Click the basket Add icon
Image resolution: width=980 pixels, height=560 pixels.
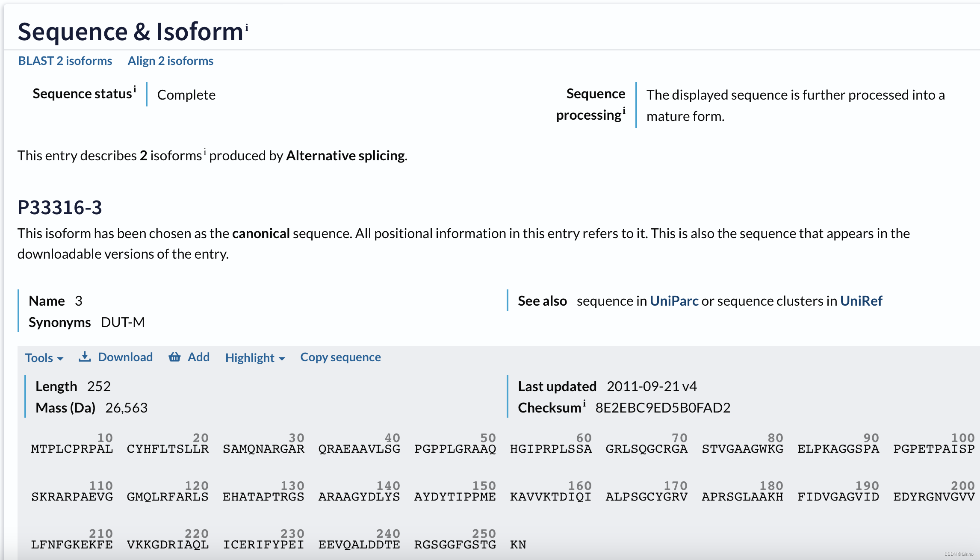(174, 357)
